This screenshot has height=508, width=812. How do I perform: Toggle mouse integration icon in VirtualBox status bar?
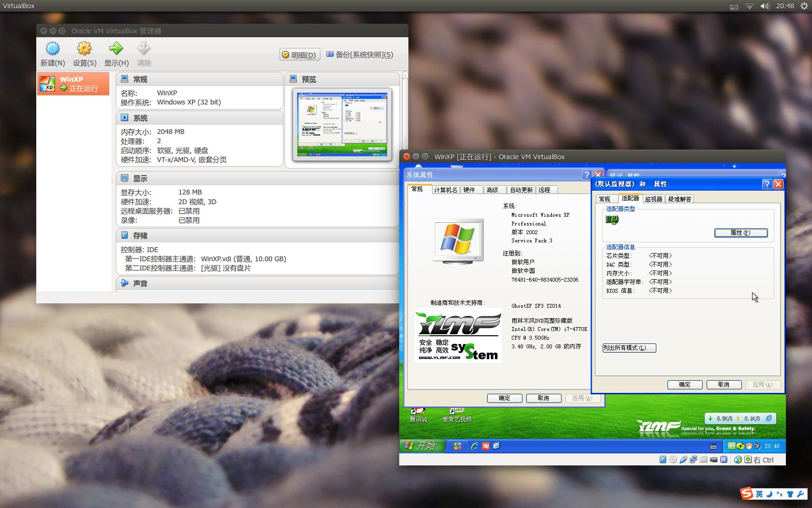point(738,460)
